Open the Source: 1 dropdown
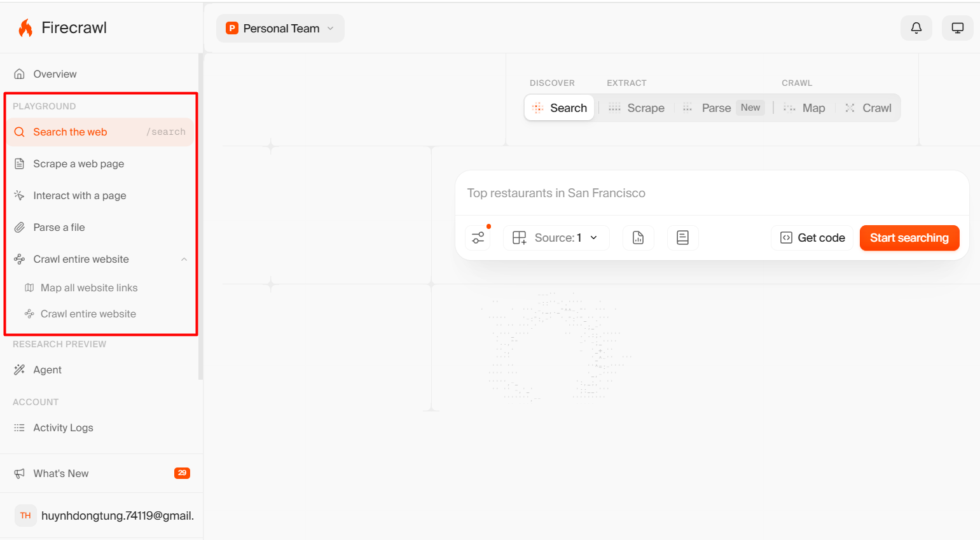980x540 pixels. (x=556, y=238)
